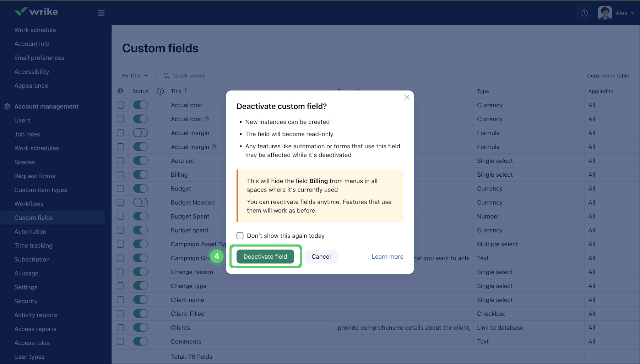Click the Applied to column header
The height and width of the screenshot is (364, 640).
pyautogui.click(x=601, y=91)
